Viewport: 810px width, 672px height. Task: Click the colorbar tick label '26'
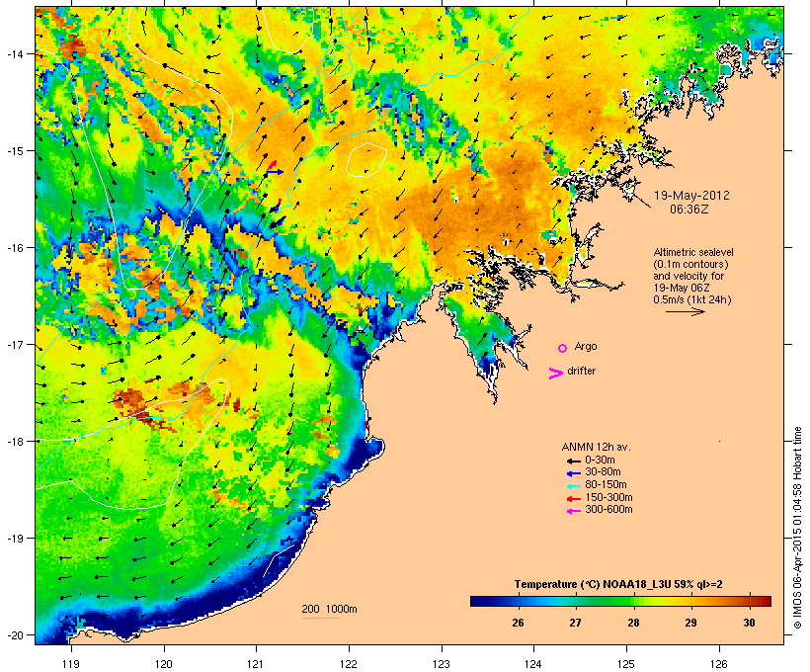click(x=518, y=623)
